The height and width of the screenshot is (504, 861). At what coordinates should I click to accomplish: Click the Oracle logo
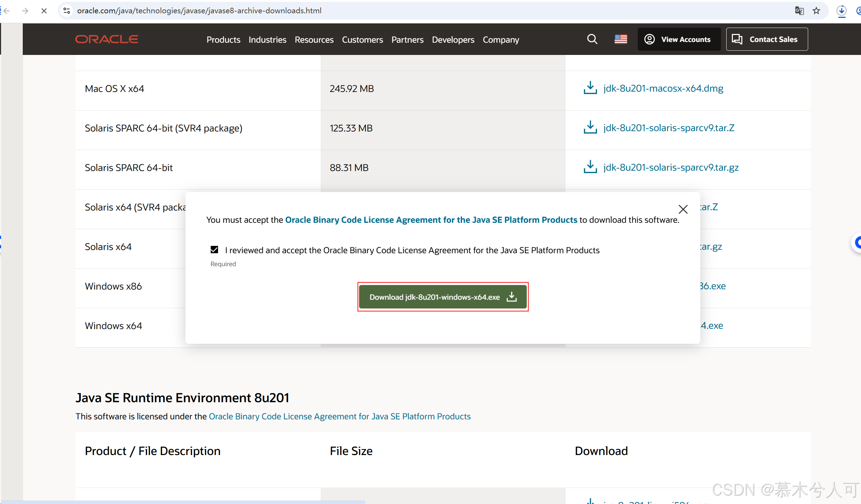coord(107,39)
